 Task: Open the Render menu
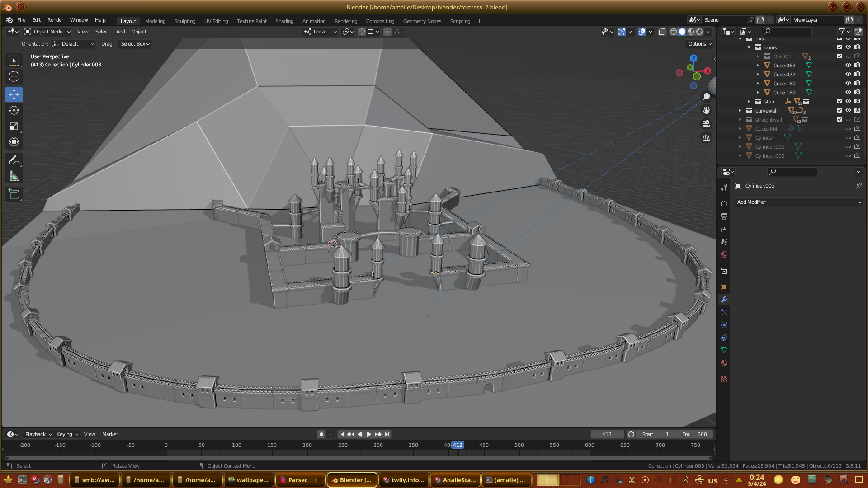tap(55, 20)
